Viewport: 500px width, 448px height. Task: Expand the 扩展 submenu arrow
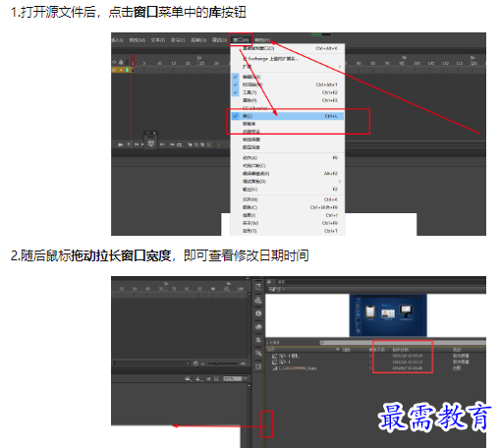click(x=340, y=67)
